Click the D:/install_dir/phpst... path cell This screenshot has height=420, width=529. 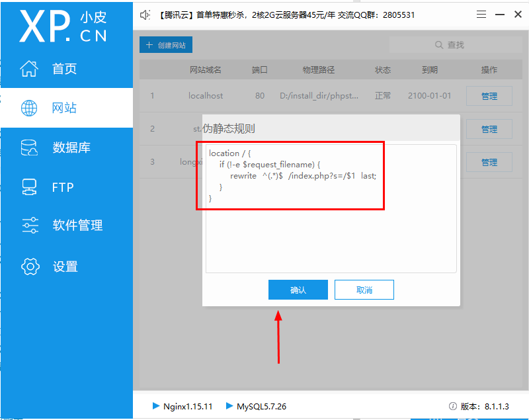pos(319,96)
